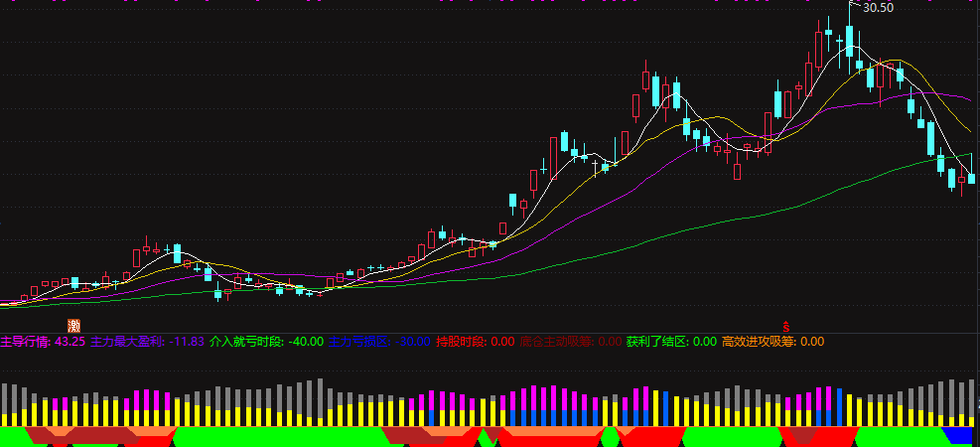Click the 底仓主动吸筹: 0.00 label

[x=571, y=342]
